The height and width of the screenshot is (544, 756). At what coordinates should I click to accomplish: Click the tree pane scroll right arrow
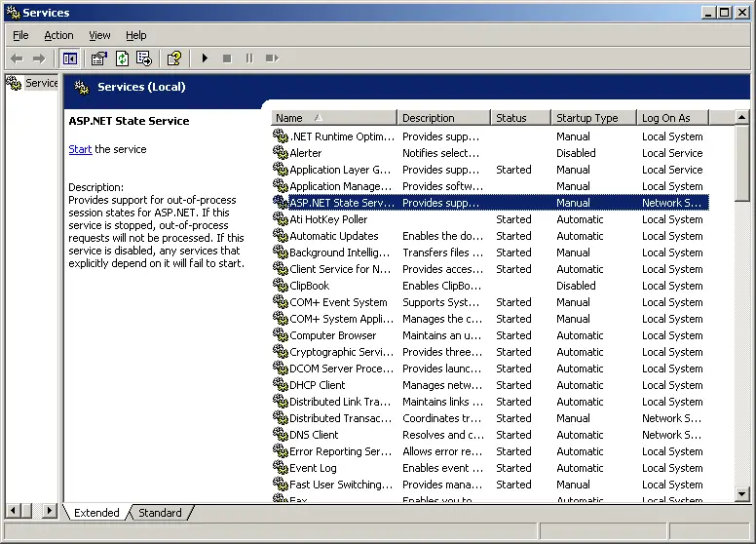pyautogui.click(x=49, y=511)
